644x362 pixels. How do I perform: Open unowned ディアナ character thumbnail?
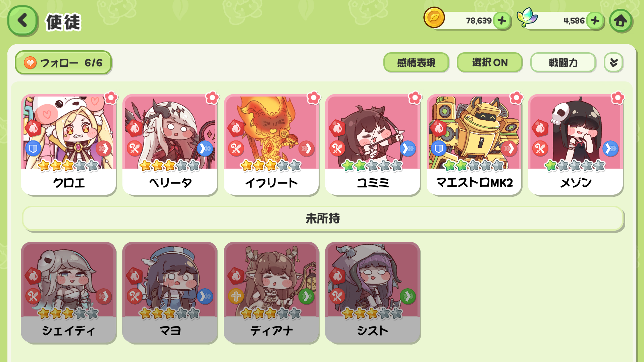click(271, 293)
